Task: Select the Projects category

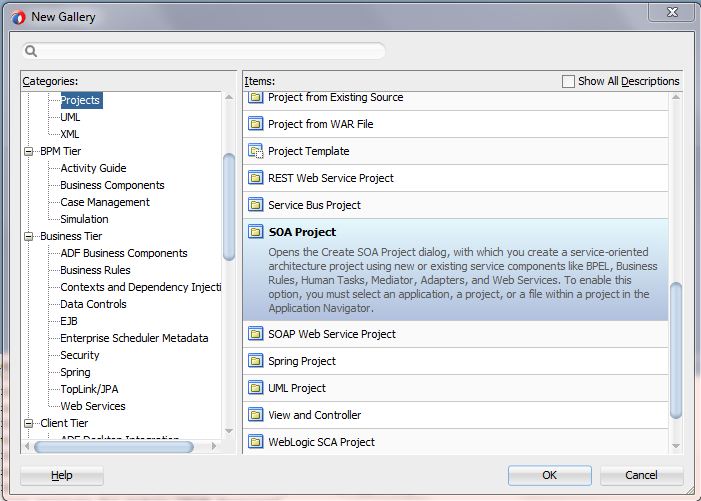Action: tap(80, 100)
